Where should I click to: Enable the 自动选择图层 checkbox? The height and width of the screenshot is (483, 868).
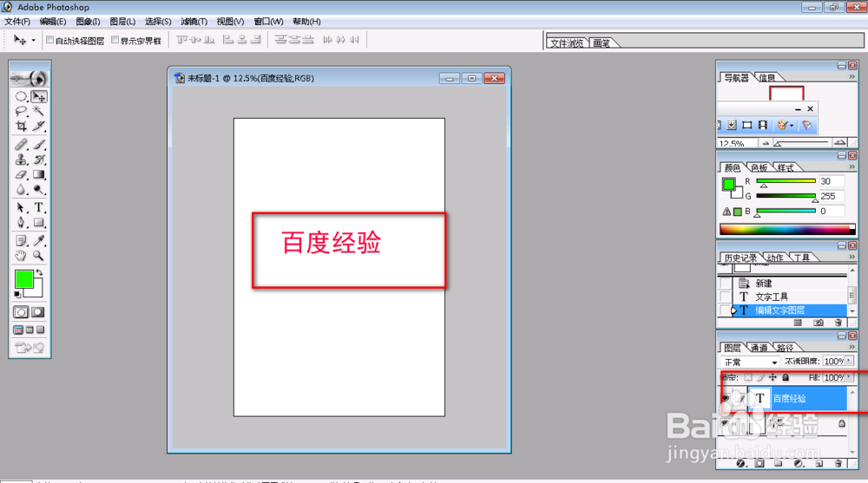point(49,40)
